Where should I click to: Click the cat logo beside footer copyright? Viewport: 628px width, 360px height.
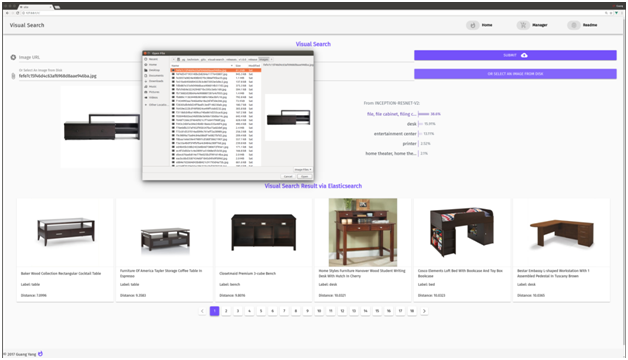pyautogui.click(x=40, y=354)
